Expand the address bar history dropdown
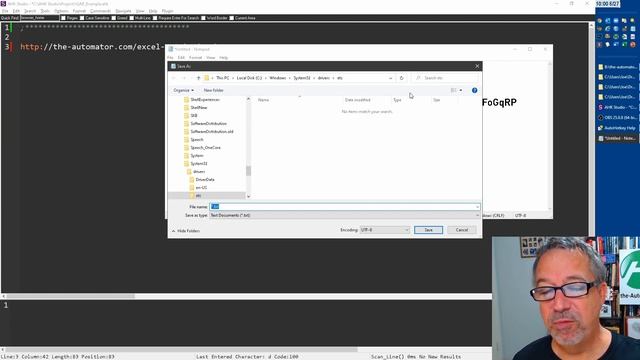This screenshot has width=640, height=360. [x=391, y=78]
